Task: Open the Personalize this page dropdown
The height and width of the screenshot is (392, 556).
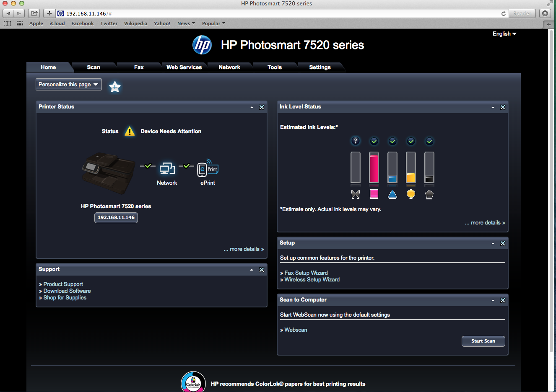Action: tap(69, 85)
